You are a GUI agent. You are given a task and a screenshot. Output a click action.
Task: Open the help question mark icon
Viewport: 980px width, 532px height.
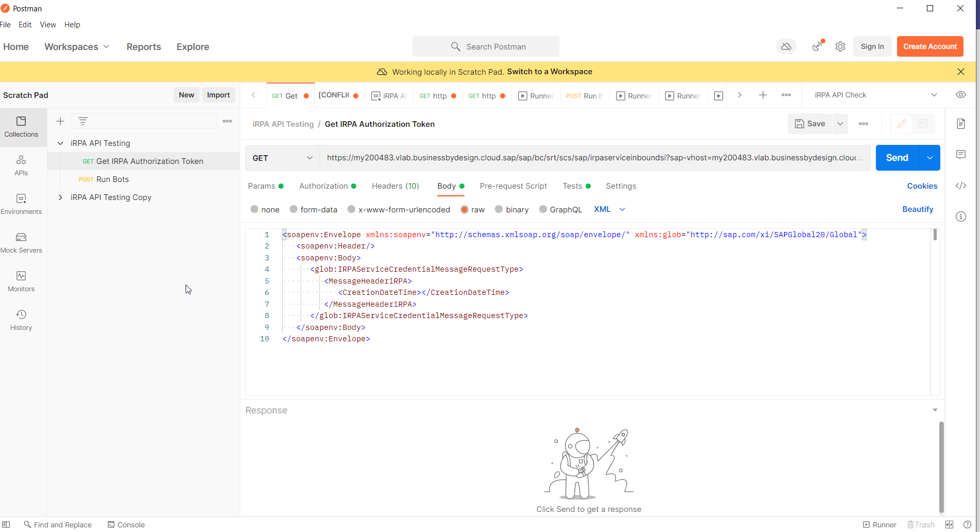click(967, 525)
